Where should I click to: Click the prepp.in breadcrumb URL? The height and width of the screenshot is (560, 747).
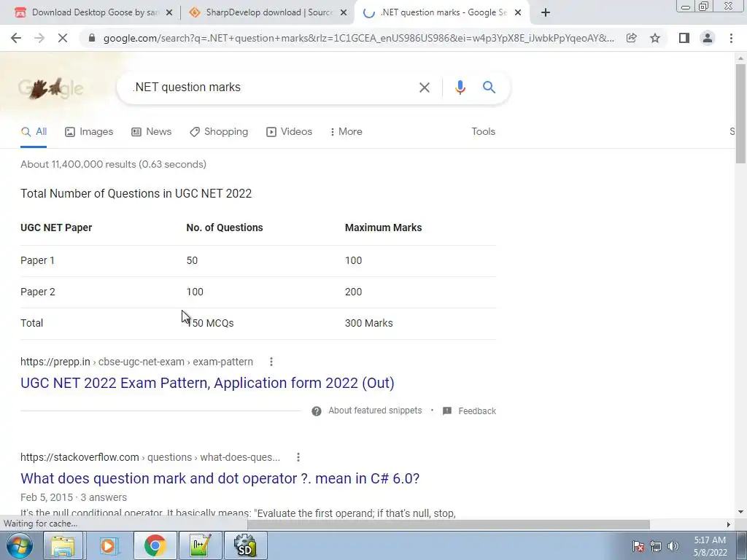[136, 362]
